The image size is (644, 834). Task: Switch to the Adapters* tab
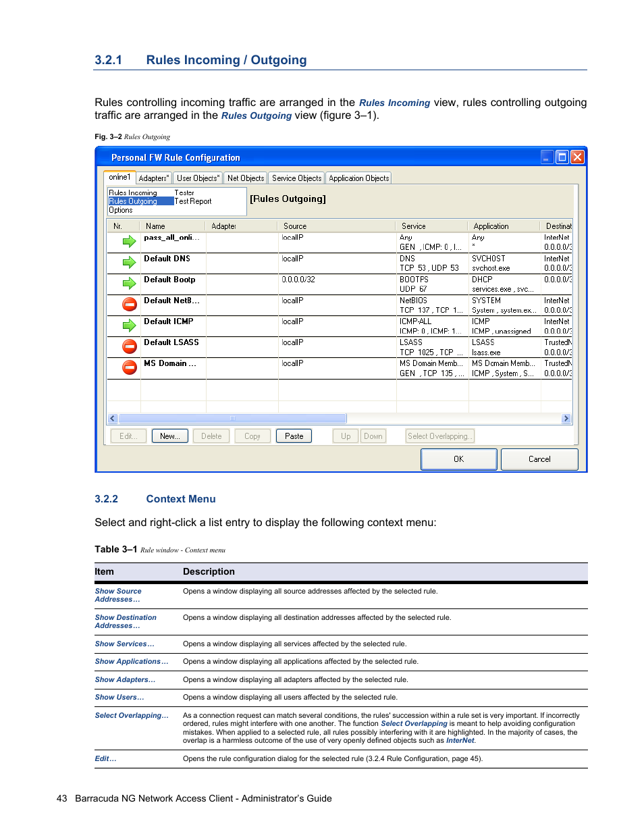click(x=154, y=178)
